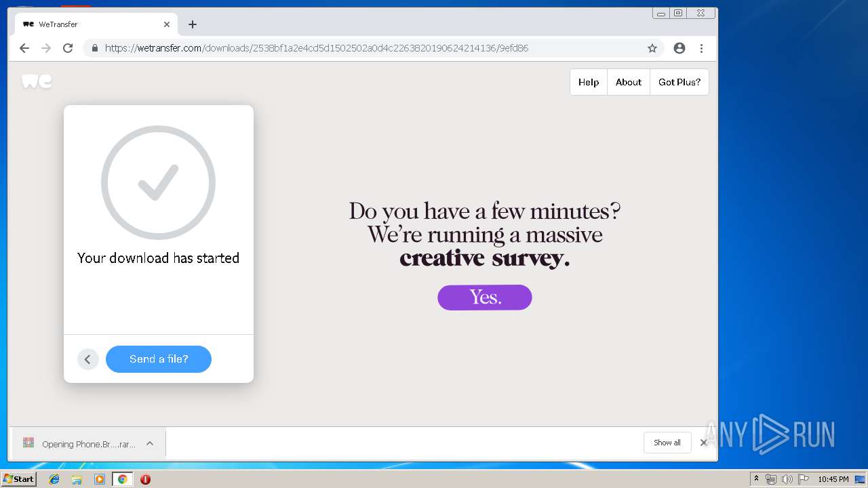Close the downloads bar
This screenshot has width=868, height=488.
click(x=704, y=443)
